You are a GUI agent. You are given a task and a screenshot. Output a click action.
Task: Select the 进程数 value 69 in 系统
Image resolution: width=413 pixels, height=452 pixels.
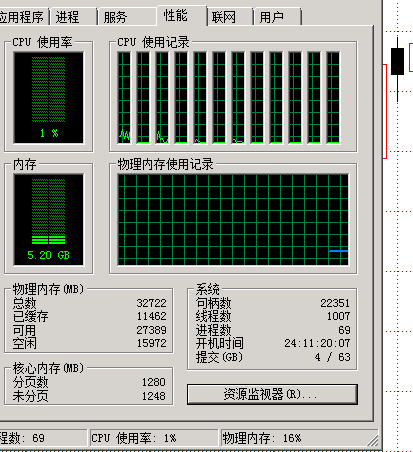pyautogui.click(x=344, y=330)
